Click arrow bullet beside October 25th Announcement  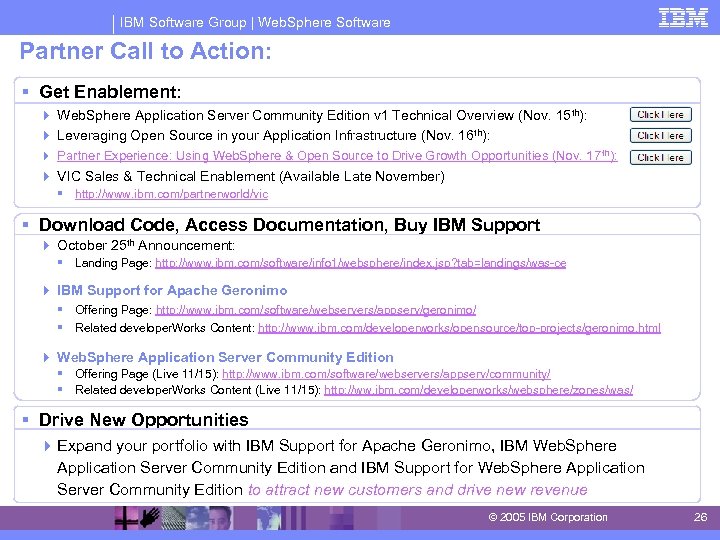[46, 246]
